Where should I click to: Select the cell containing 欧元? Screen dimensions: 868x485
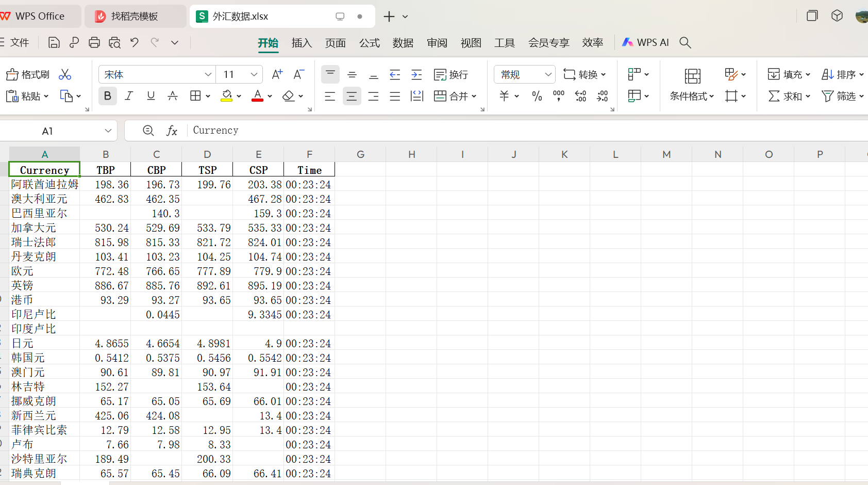(x=44, y=271)
